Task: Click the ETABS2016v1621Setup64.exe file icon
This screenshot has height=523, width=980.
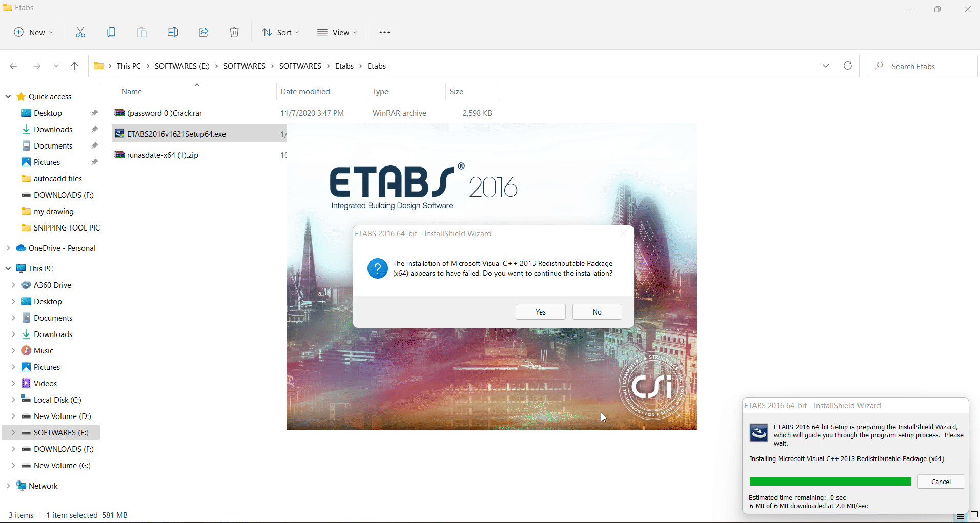Action: pos(119,134)
